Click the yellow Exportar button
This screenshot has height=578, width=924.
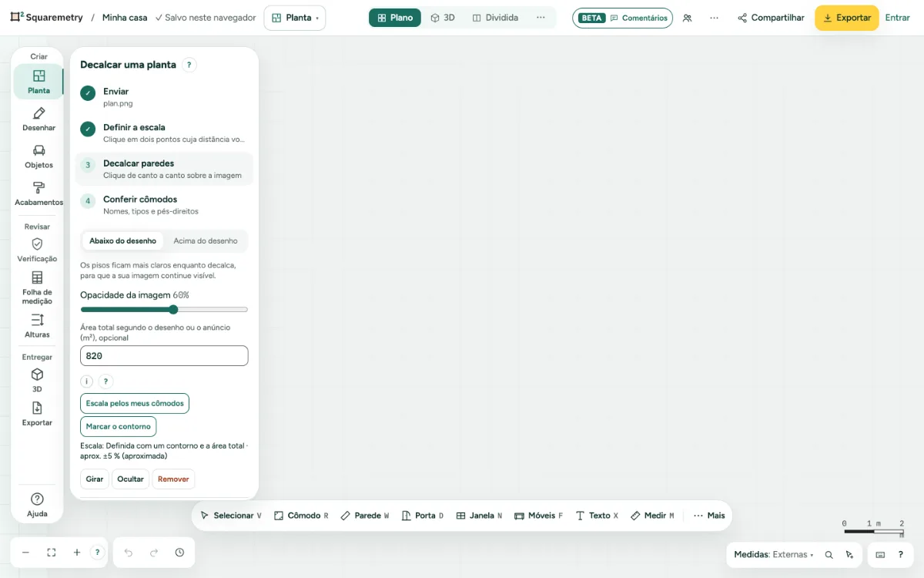(x=847, y=18)
